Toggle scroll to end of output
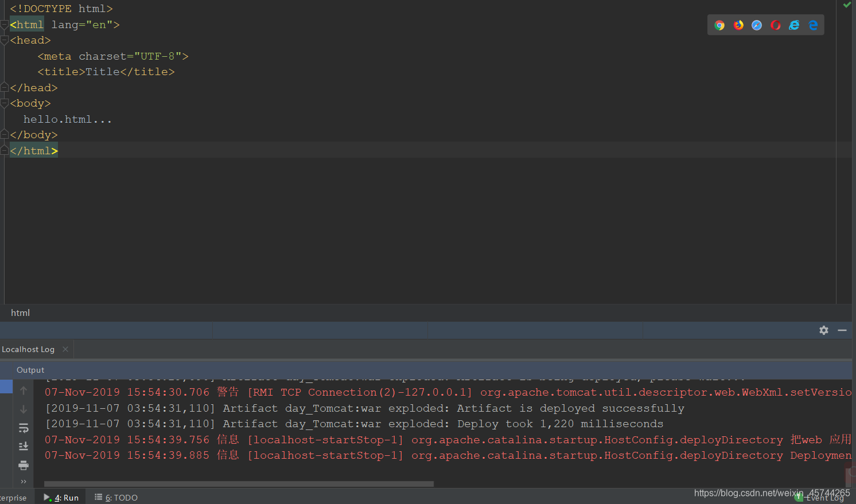Viewport: 856px width, 504px height. click(24, 446)
